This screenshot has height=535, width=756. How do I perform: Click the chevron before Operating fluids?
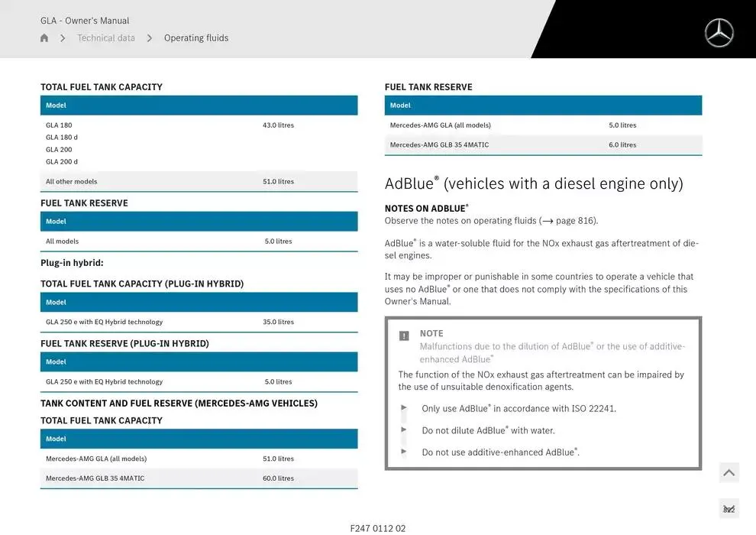click(150, 38)
